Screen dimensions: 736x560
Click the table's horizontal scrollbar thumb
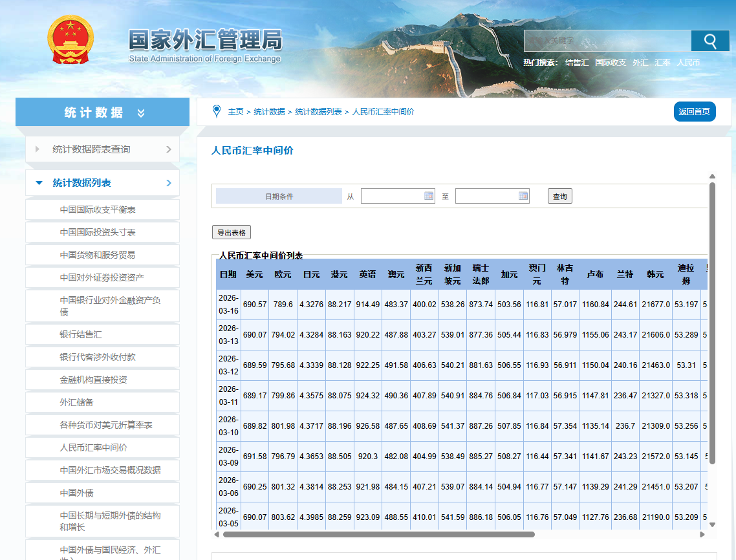[378, 535]
